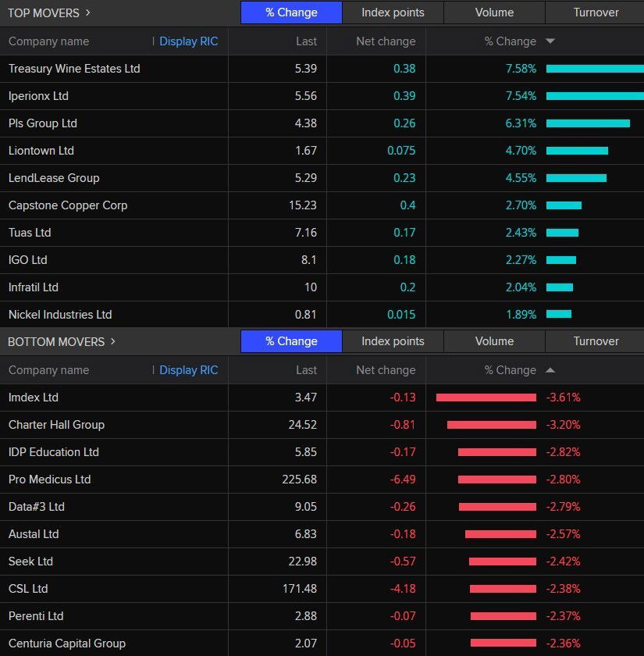The image size is (644, 656).
Task: Toggle Display RIC in Top Movers
Action: pos(188,41)
